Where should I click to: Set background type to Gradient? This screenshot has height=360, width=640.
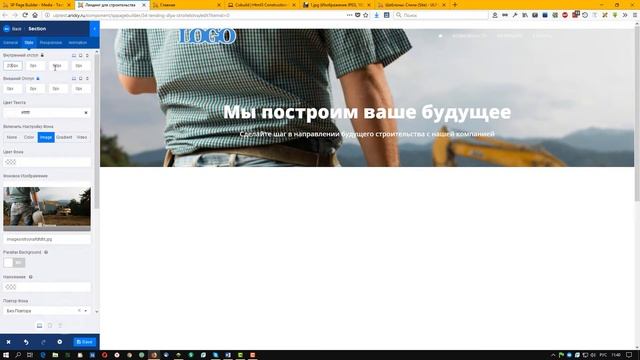point(64,137)
